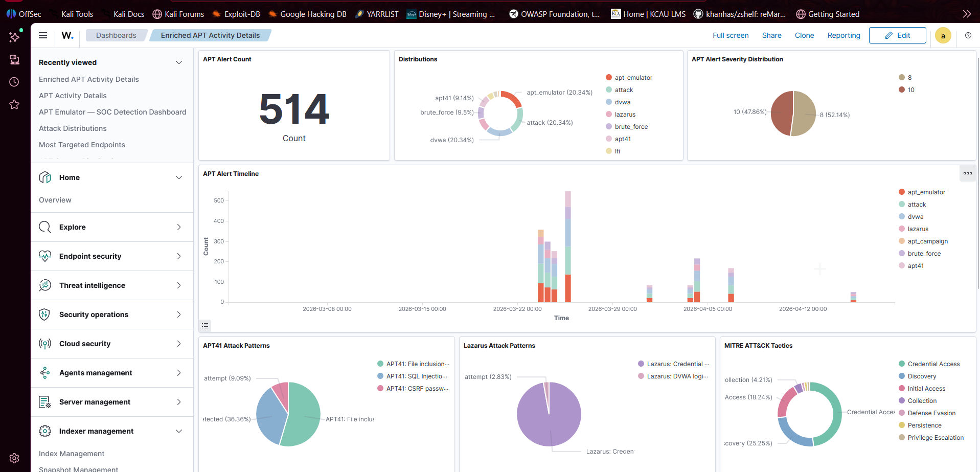Open the favorites star in left rail
Screen dimensions: 980x472
(14, 104)
